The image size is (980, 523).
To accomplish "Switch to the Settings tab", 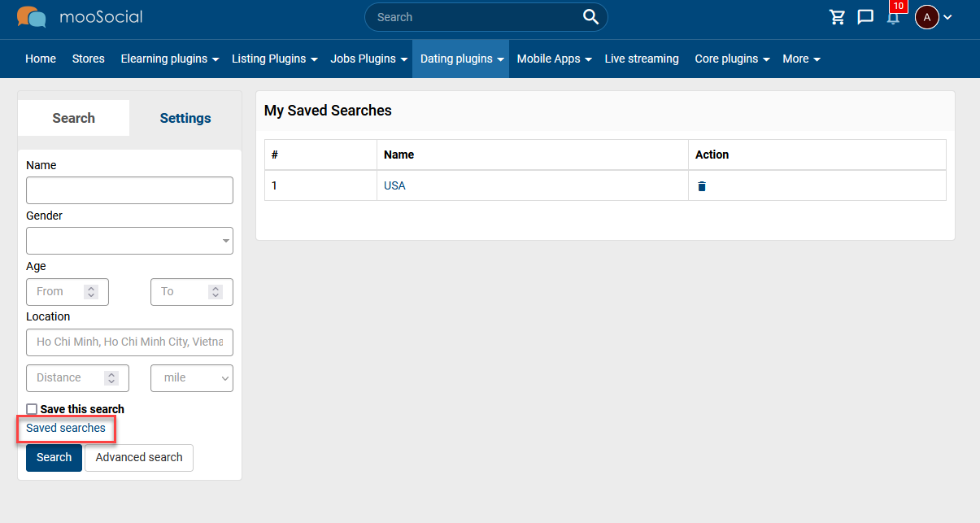I will tap(185, 118).
